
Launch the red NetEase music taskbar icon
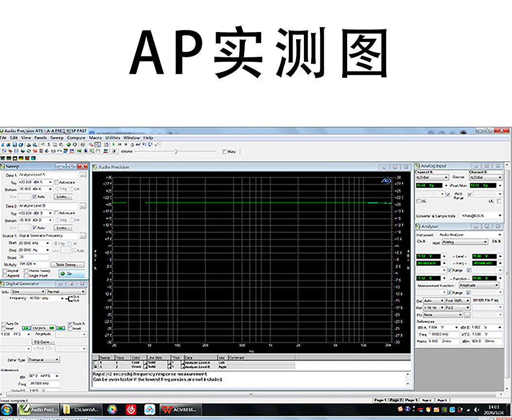pos(131,409)
